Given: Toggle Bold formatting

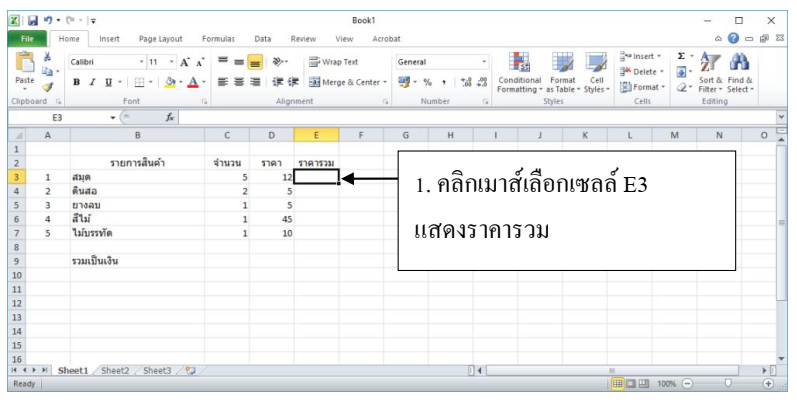Looking at the screenshot, I should coord(77,81).
